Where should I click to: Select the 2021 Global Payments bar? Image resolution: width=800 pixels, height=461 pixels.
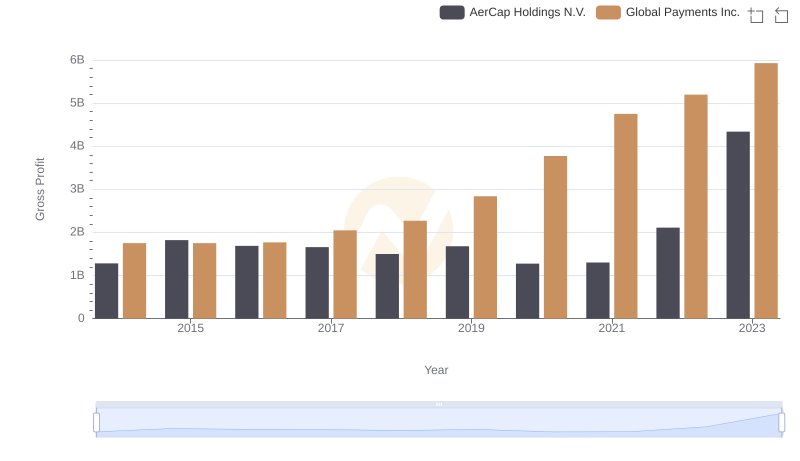pyautogui.click(x=626, y=216)
